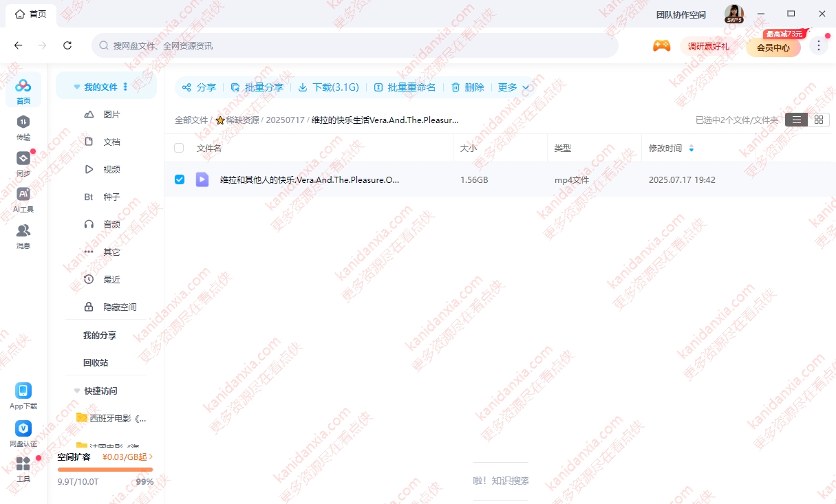This screenshot has width=836, height=504.
Task: Open the 视频 videos category
Action: (x=111, y=169)
